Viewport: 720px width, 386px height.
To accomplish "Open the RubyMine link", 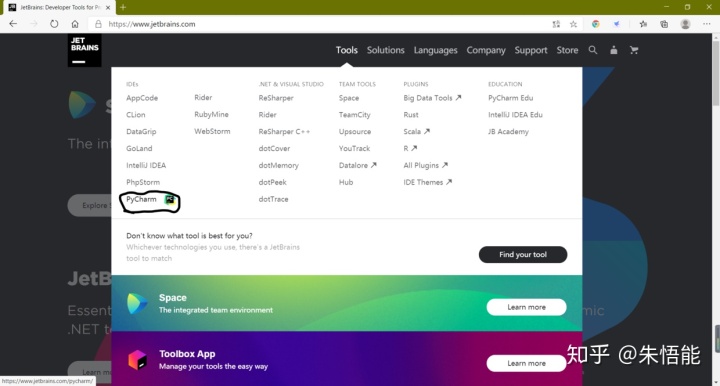I will 211,114.
